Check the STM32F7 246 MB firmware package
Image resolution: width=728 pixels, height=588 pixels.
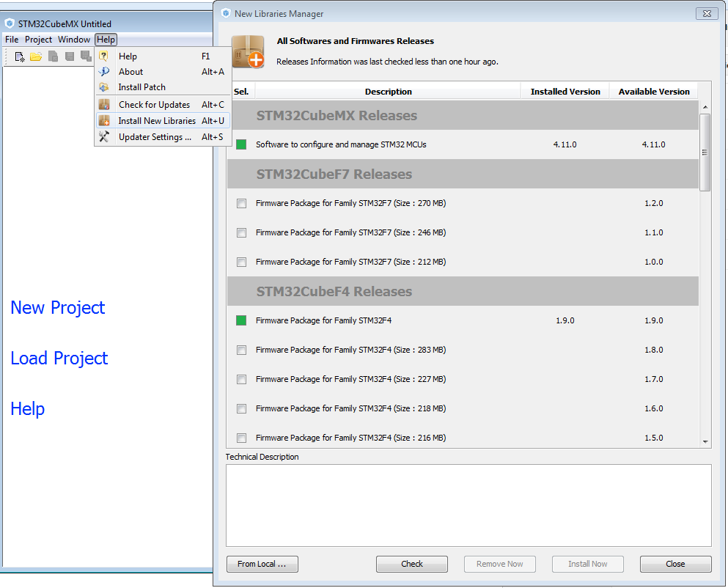(x=241, y=232)
